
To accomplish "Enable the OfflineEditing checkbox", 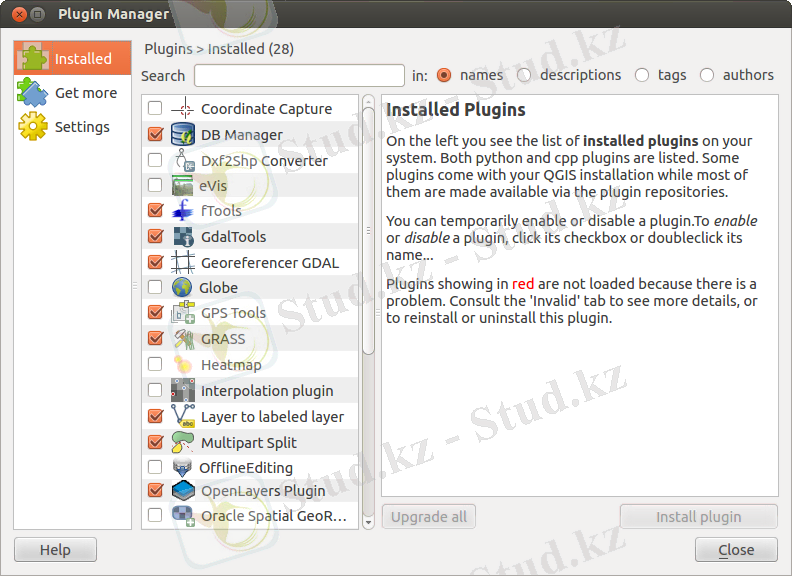I will click(x=155, y=467).
